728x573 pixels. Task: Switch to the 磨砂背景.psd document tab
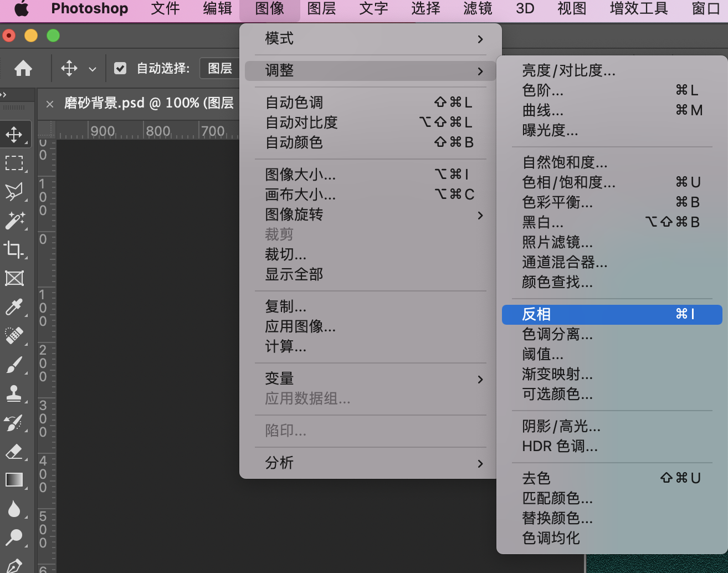click(148, 103)
